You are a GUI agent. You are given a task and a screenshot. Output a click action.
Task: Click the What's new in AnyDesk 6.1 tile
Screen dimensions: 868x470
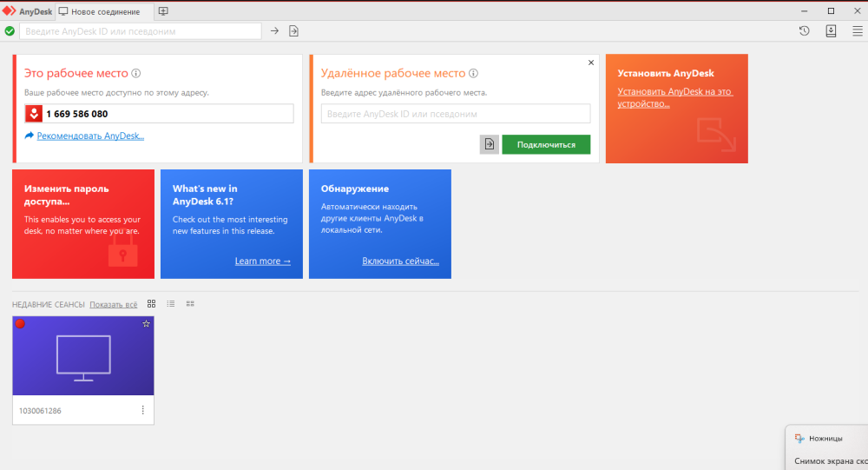tap(232, 224)
